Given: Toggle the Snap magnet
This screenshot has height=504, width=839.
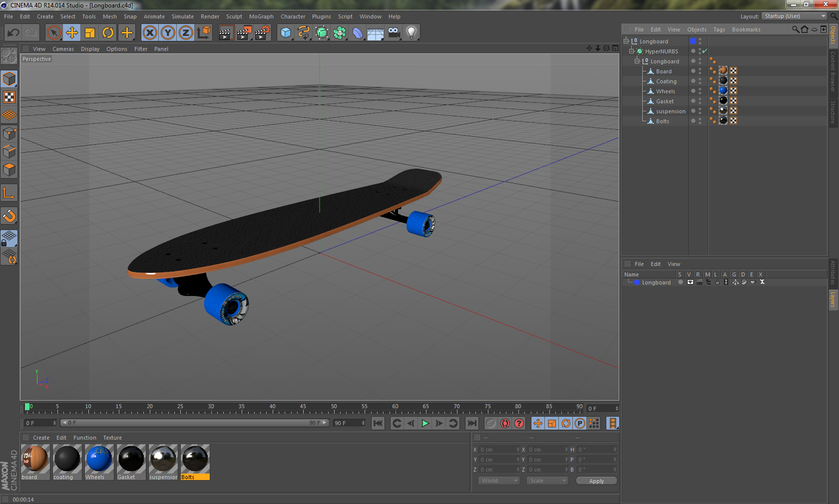Looking at the screenshot, I should pyautogui.click(x=9, y=216).
